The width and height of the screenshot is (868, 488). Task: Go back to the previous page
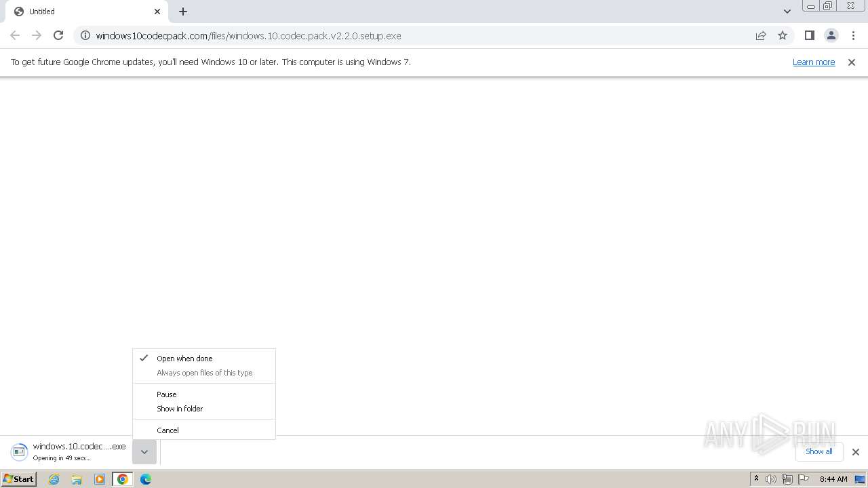(x=15, y=35)
